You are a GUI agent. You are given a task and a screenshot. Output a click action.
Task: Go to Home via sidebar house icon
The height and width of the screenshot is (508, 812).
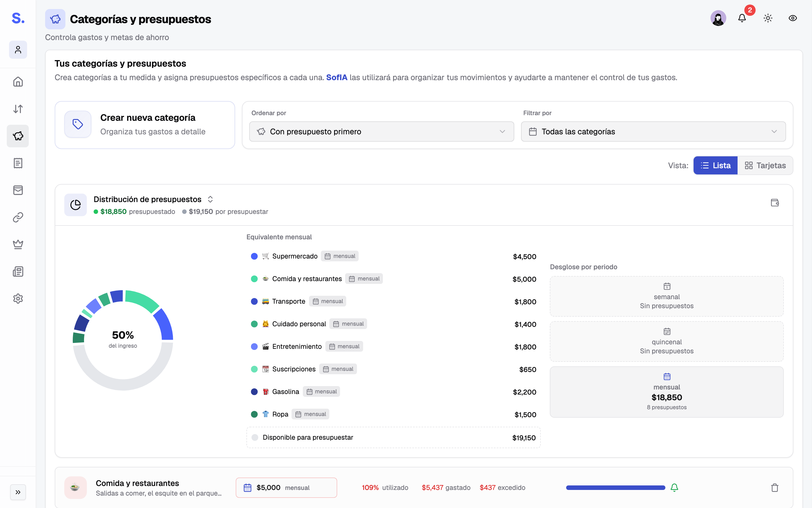point(18,82)
